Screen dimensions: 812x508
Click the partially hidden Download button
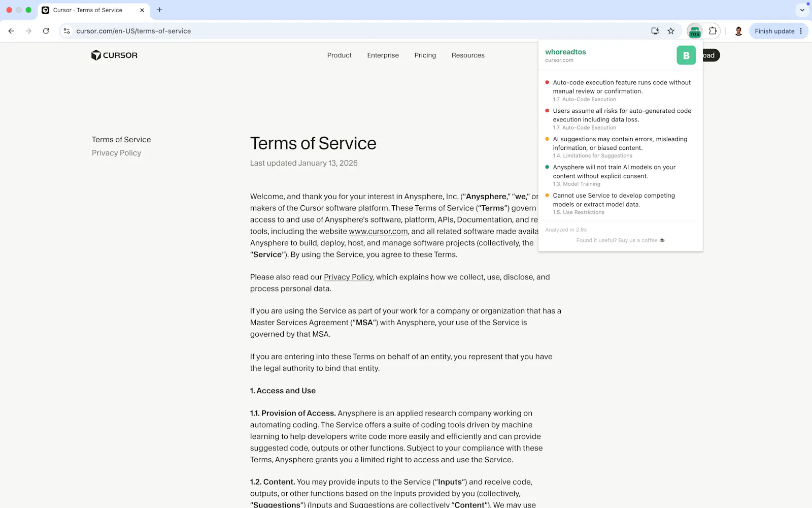point(711,55)
